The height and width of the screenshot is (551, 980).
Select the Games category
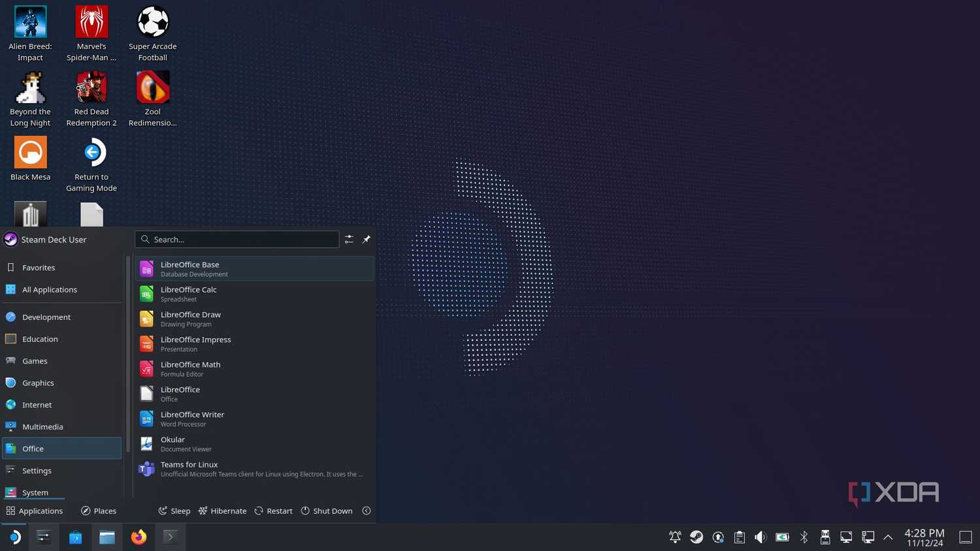pos(61,361)
